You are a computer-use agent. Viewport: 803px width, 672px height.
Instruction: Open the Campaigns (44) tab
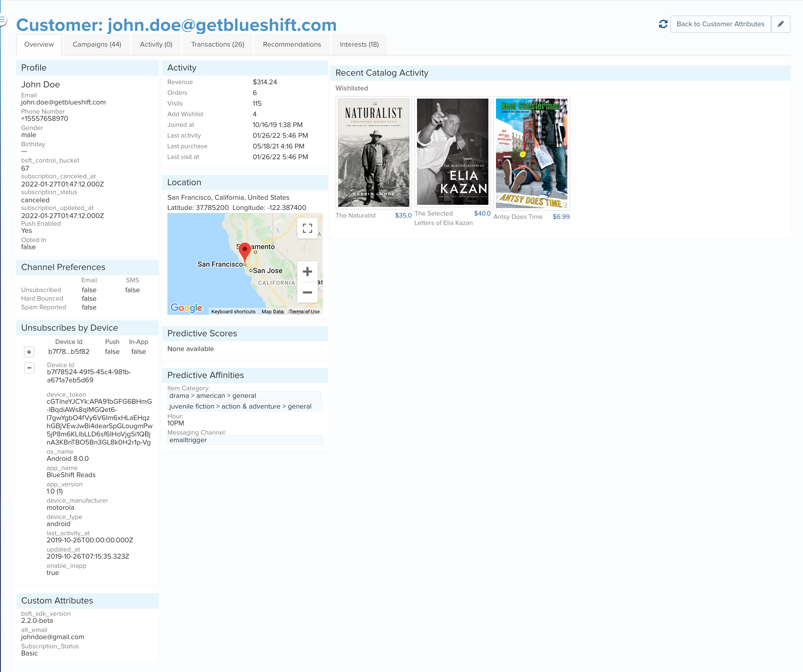pos(97,44)
